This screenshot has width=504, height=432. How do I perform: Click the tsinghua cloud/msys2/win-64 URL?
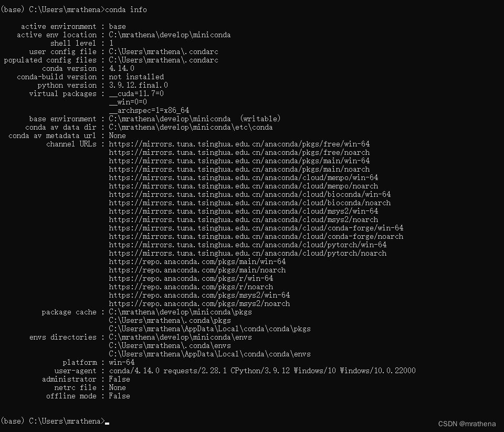tap(243, 211)
